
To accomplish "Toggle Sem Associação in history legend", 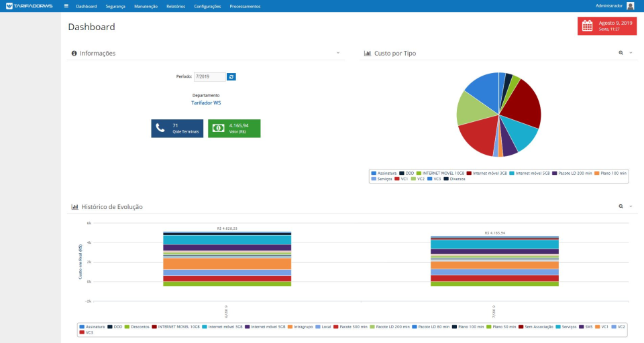I will [x=535, y=327].
